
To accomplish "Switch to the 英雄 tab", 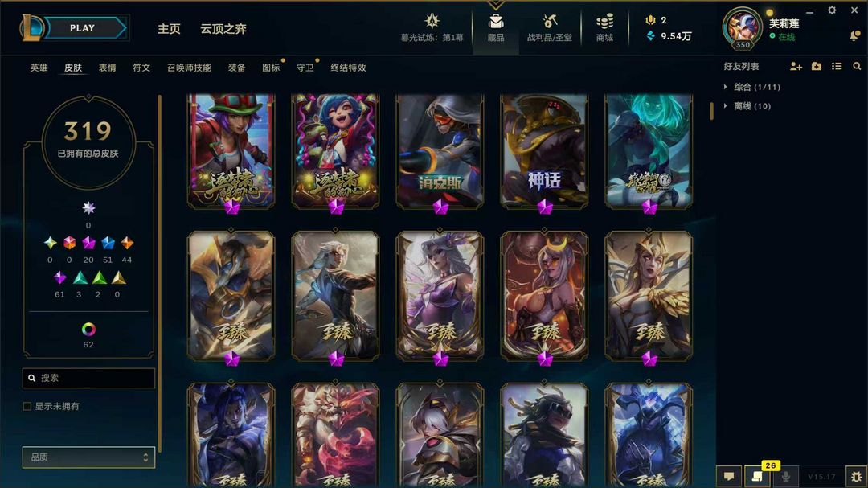I will pyautogui.click(x=39, y=68).
